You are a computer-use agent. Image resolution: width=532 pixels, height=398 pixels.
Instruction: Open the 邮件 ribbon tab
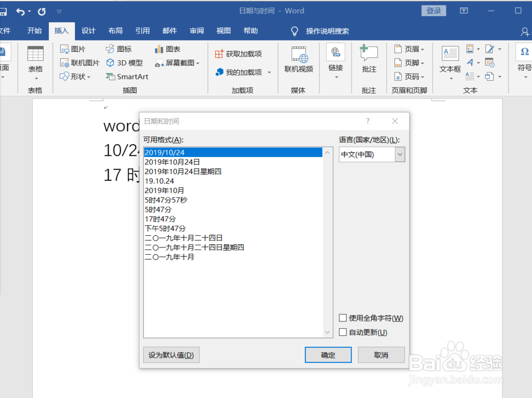(169, 30)
